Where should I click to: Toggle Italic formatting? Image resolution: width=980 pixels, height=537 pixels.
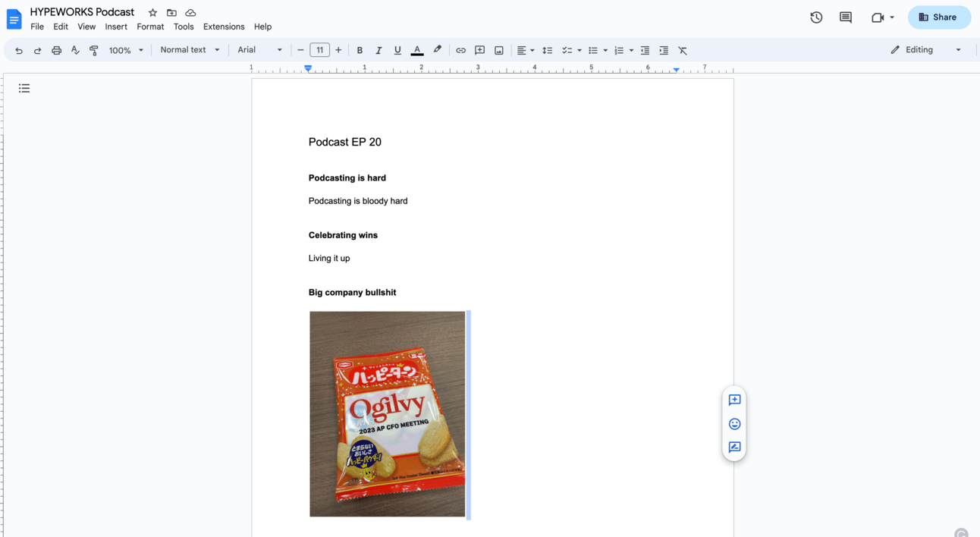pyautogui.click(x=378, y=50)
